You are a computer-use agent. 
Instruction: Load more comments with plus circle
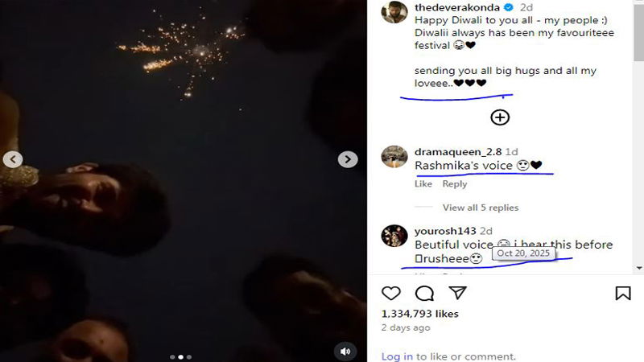pyautogui.click(x=500, y=117)
